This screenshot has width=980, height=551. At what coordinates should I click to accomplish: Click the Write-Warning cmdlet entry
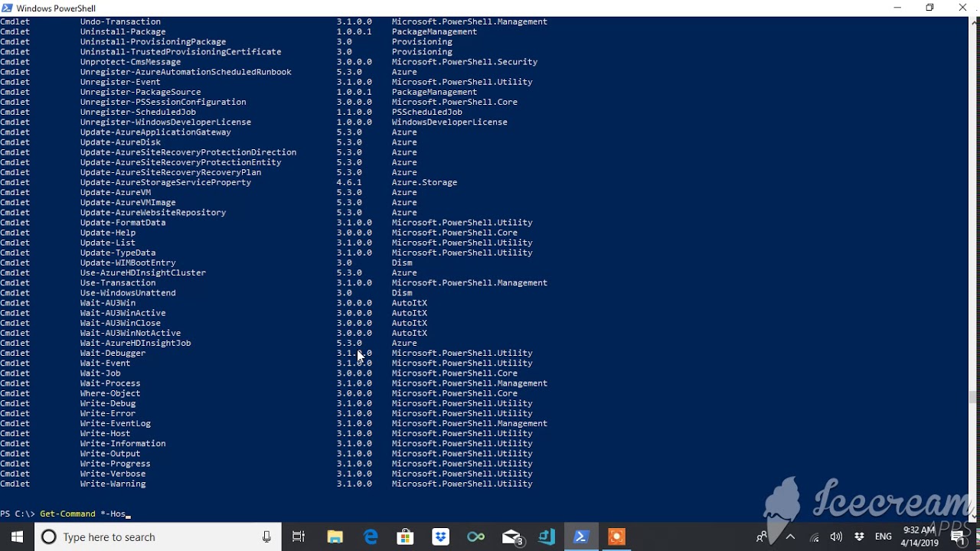(113, 484)
